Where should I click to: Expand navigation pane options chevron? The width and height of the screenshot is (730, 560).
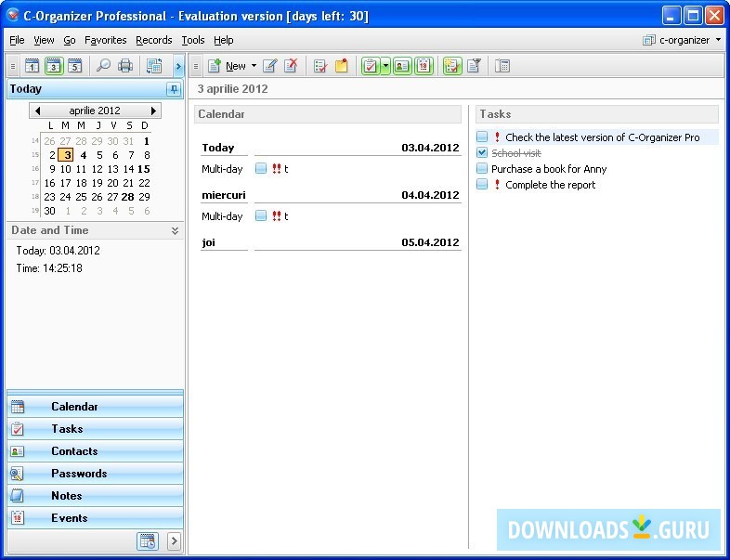pyautogui.click(x=174, y=540)
